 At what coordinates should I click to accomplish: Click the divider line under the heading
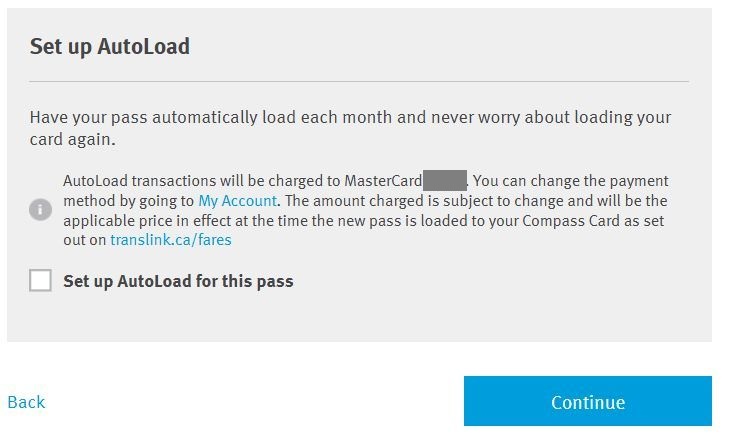pos(359,81)
